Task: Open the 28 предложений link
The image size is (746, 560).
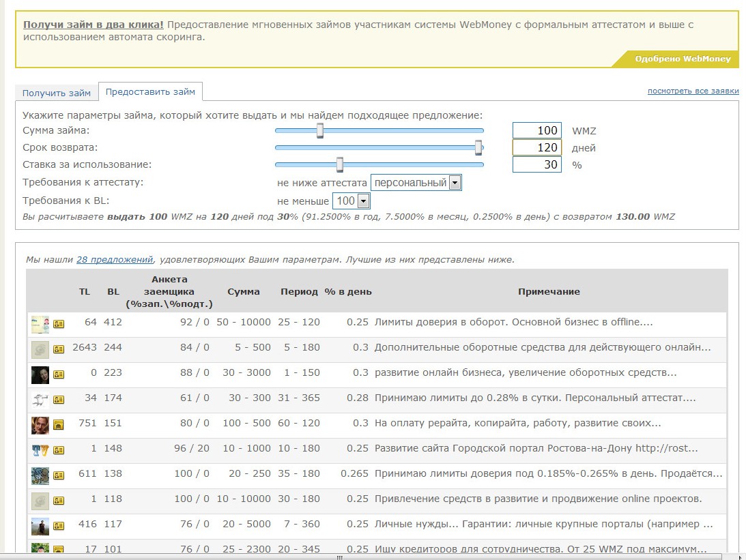Action: 115,260
